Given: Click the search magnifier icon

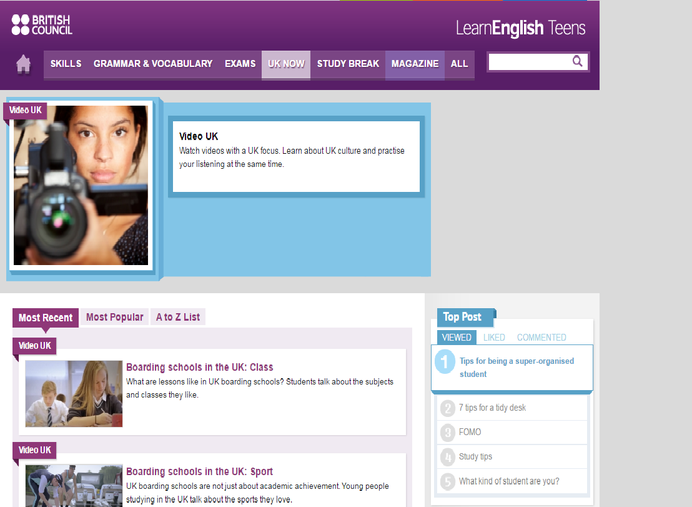Looking at the screenshot, I should 577,61.
